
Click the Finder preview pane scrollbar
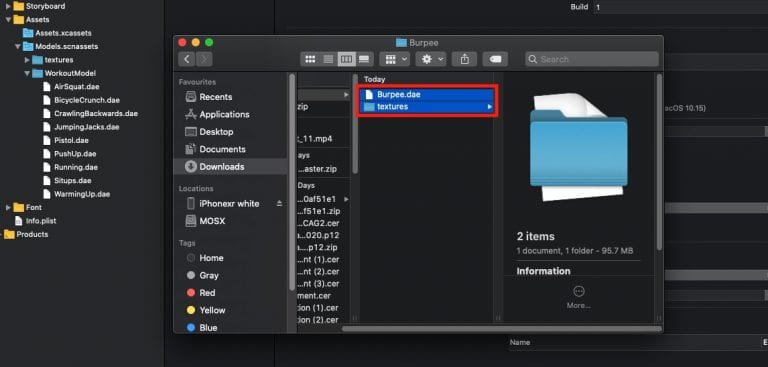coord(659,162)
